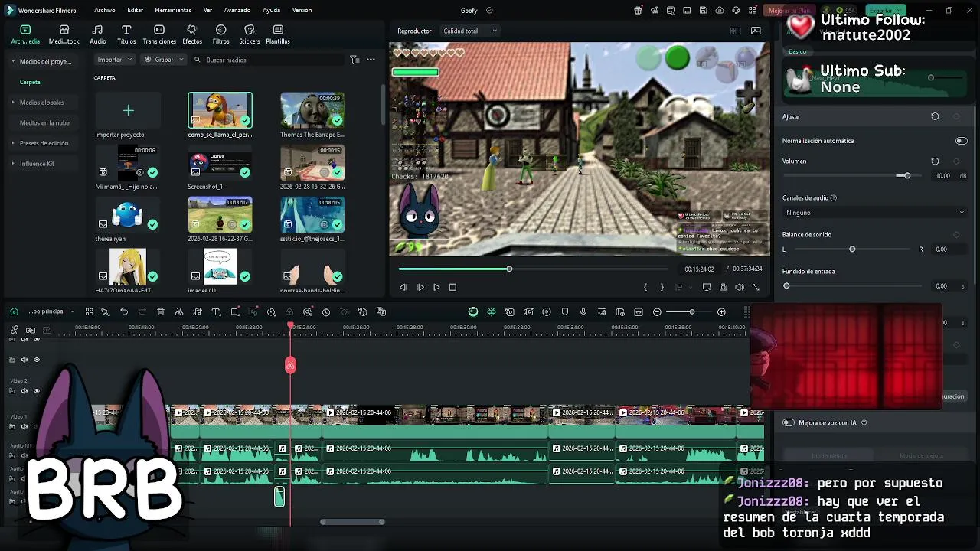Take a snapshot with the camera icon

(x=723, y=287)
